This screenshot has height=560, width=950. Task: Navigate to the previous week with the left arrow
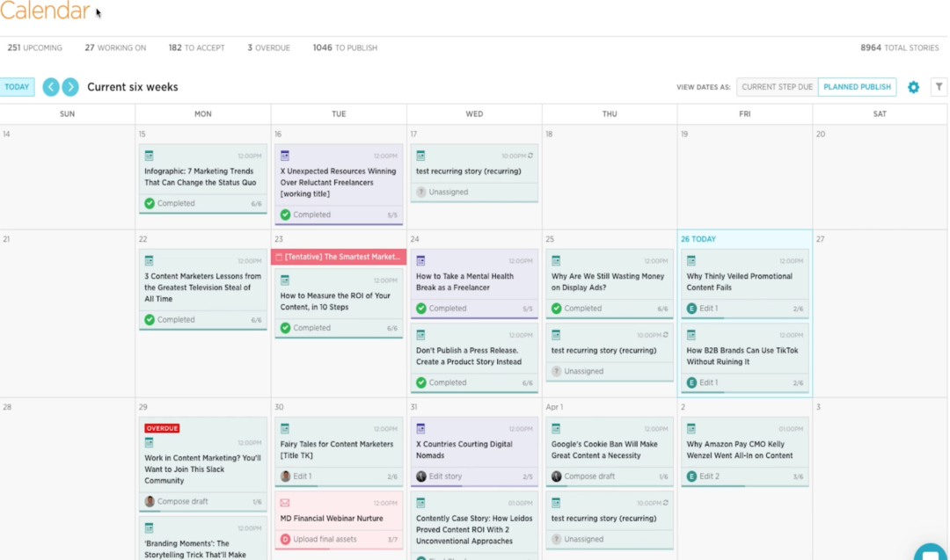coord(51,86)
